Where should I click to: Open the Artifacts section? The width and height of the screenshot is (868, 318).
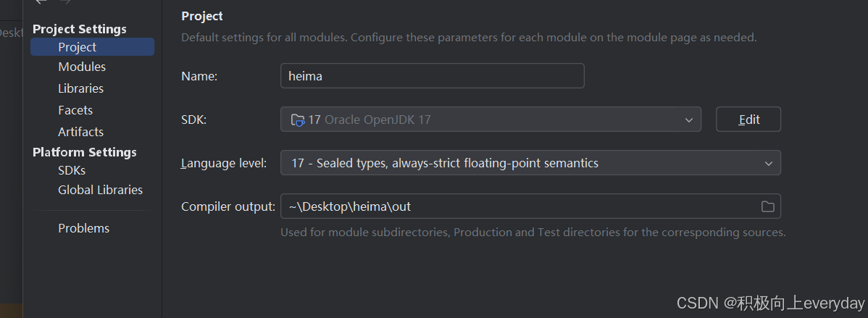pyautogui.click(x=80, y=132)
